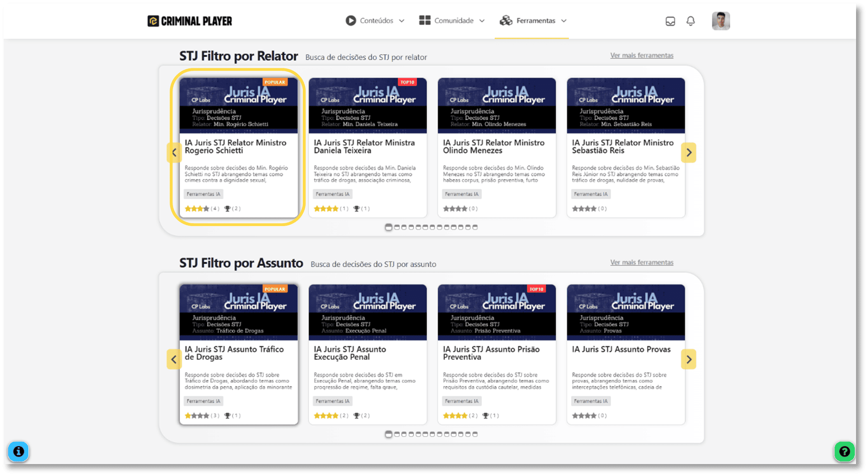Open the inbox tray icon
The image size is (868, 476).
click(x=670, y=21)
